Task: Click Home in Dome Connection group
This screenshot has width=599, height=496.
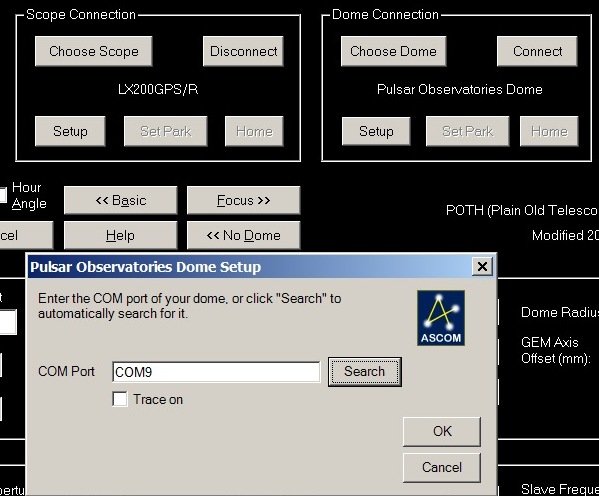Action: 549,131
